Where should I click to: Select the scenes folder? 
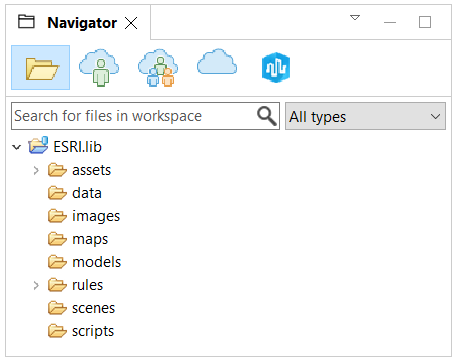pos(81,308)
